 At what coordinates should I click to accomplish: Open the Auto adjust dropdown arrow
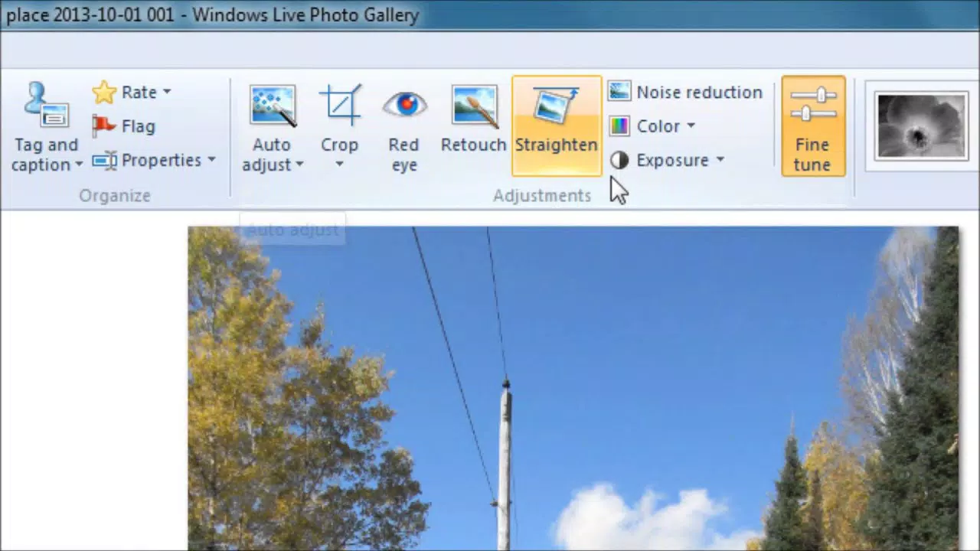299,165
